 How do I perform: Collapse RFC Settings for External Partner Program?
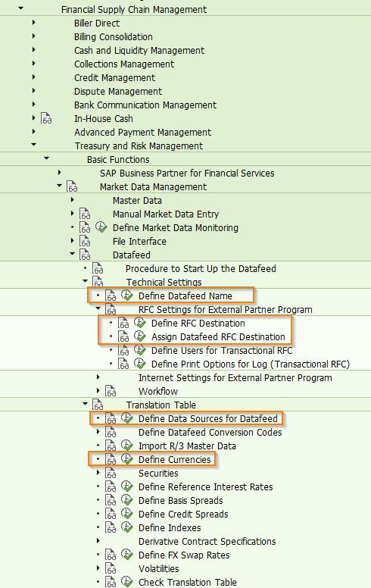98,308
